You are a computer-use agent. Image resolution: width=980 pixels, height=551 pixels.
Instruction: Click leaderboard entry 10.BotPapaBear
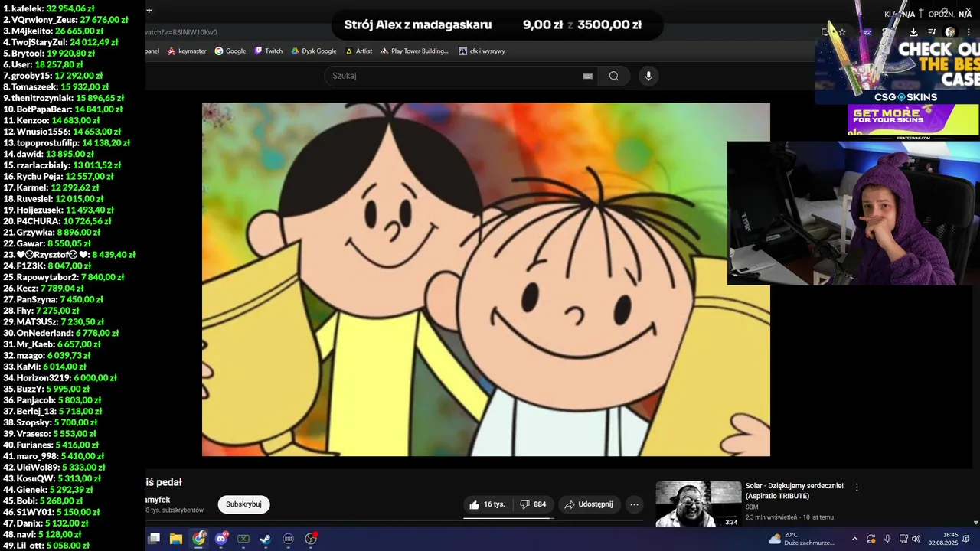point(63,109)
